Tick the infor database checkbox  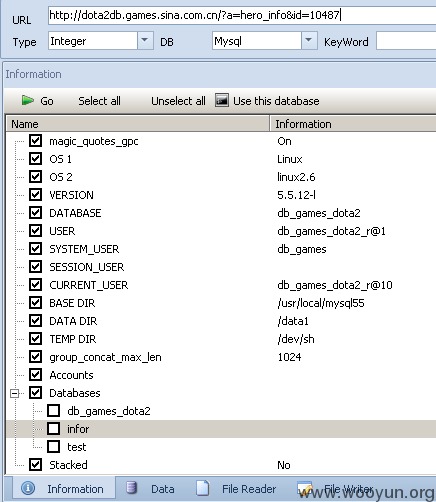(x=53, y=429)
